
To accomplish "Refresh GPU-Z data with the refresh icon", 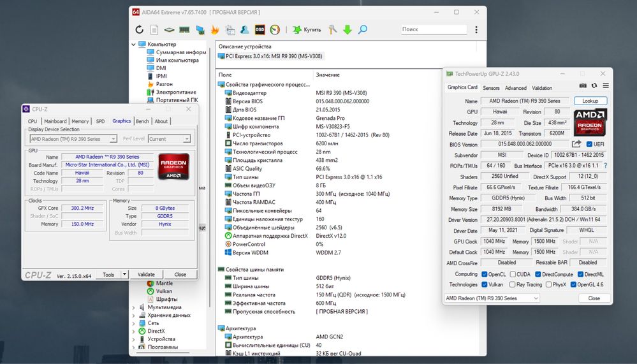I will coord(594,85).
